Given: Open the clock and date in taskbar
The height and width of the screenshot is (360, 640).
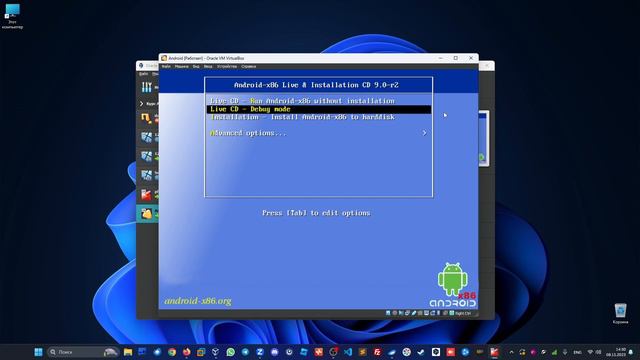Looking at the screenshot, I should [x=616, y=352].
